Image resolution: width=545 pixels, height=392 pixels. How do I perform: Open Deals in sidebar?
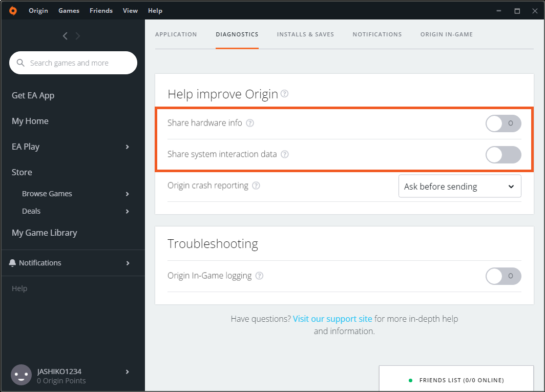pos(31,211)
